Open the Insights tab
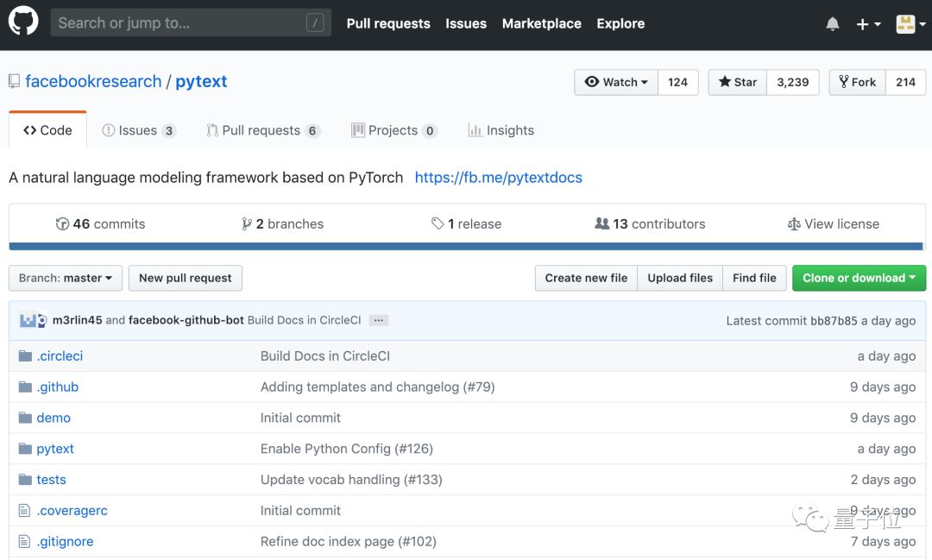The image size is (932, 560). coord(501,130)
